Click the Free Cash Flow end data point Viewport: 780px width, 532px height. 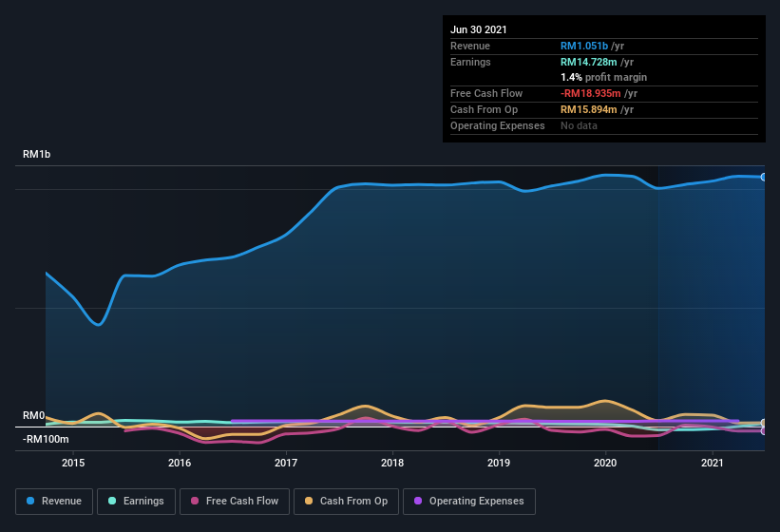pyautogui.click(x=764, y=431)
